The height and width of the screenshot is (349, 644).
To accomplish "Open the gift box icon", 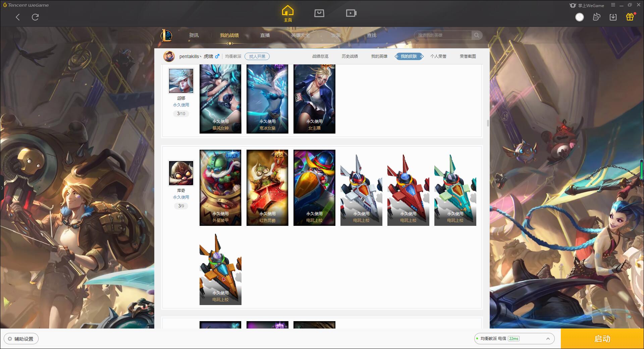I will tap(630, 17).
